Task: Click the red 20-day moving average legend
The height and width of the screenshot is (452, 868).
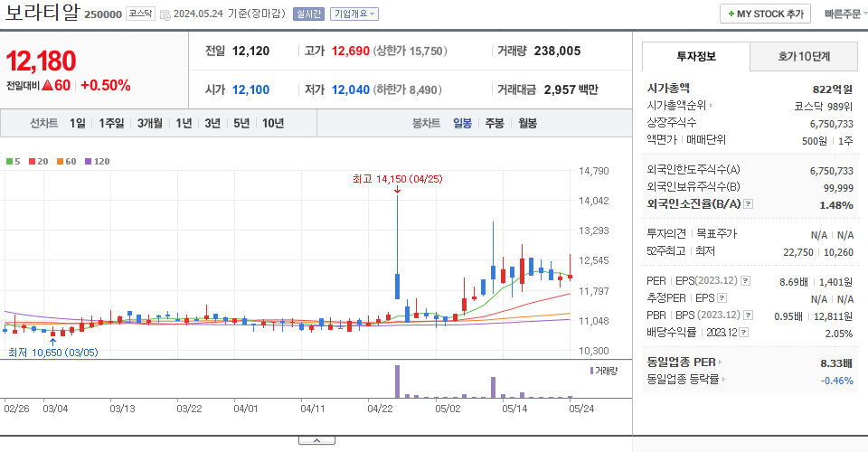Action: (39, 162)
